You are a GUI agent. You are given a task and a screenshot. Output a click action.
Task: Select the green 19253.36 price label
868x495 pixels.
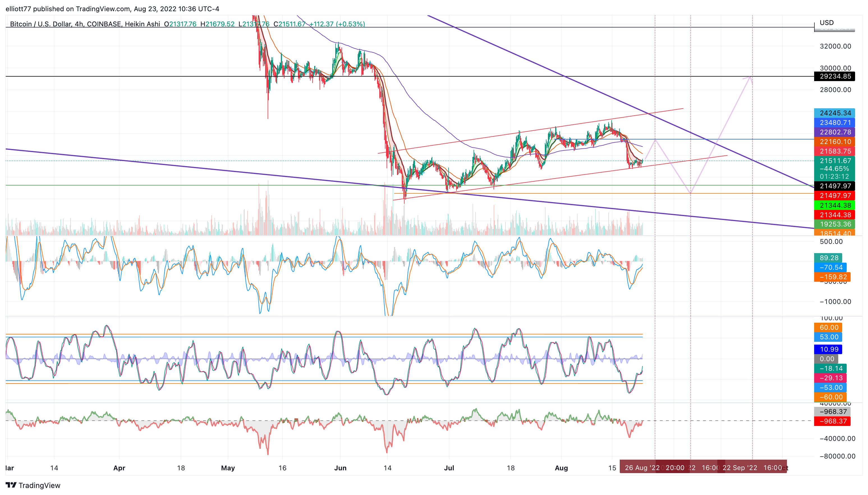coord(834,224)
